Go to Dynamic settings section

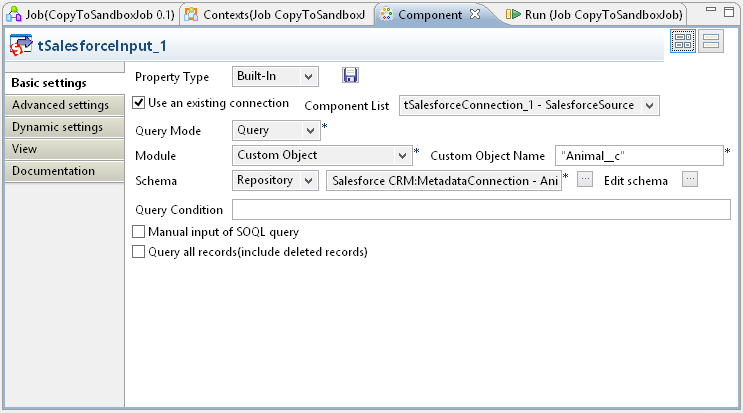coord(58,127)
